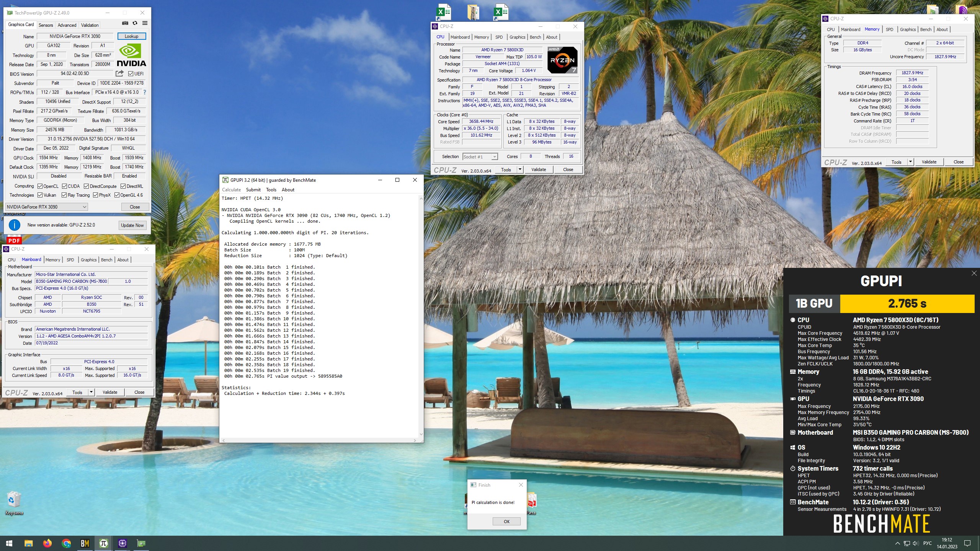Viewport: 980px width, 551px height.
Task: Toggle the PhysX checkbox
Action: point(95,195)
